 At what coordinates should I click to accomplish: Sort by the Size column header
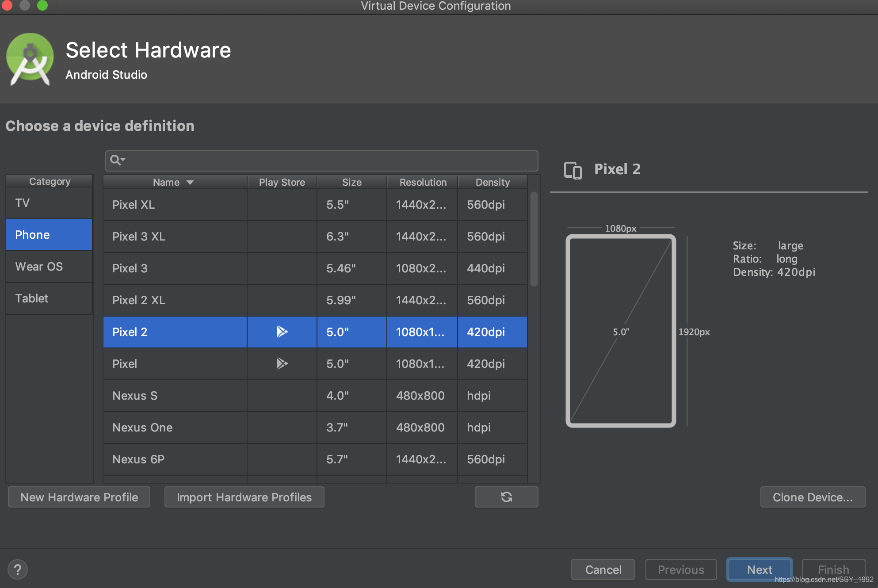(x=352, y=182)
